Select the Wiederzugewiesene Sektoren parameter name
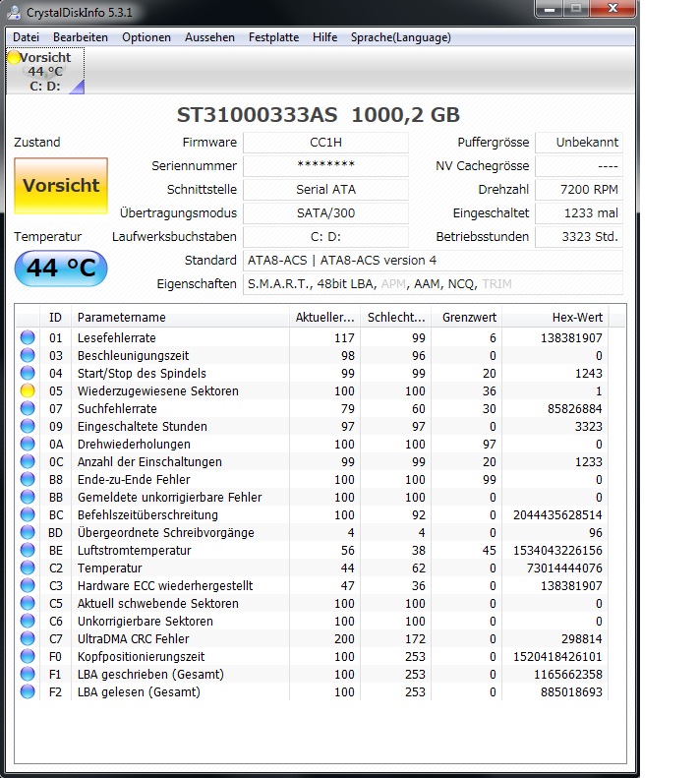 pyautogui.click(x=157, y=391)
